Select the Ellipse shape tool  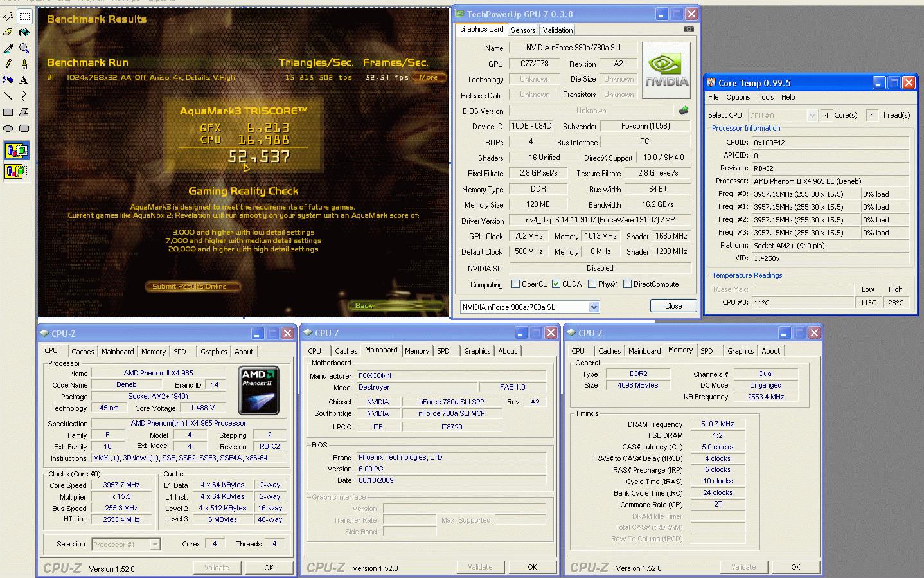8,129
